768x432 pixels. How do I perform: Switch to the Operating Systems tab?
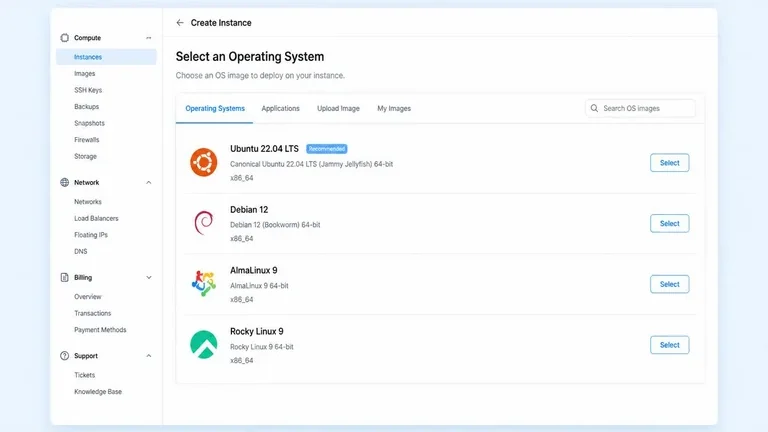tap(215, 108)
